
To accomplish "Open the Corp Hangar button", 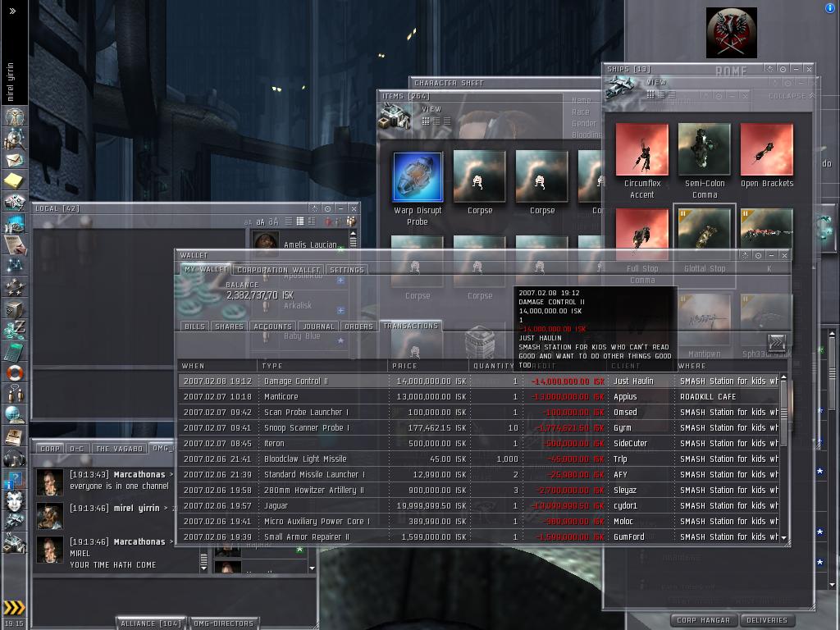I will tap(703, 620).
